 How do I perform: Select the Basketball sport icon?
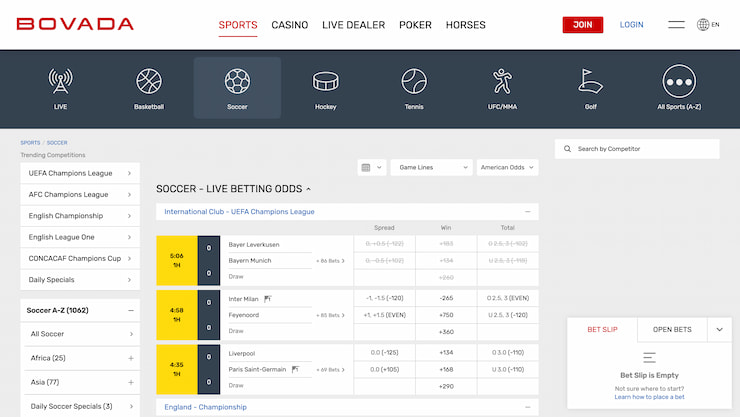click(149, 81)
